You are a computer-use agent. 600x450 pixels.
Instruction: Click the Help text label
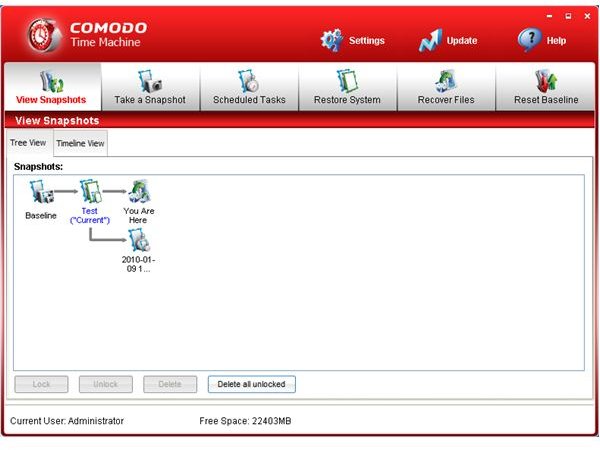(x=556, y=41)
